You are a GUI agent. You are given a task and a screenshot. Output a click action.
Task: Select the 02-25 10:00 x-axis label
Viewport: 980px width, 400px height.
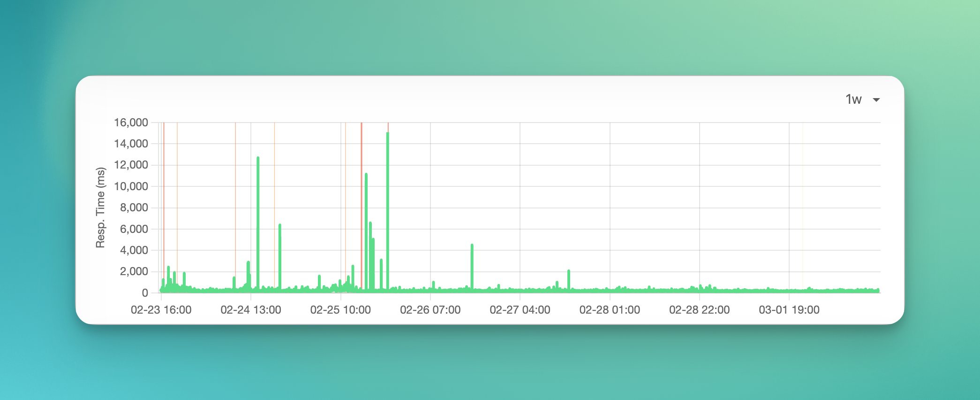340,310
